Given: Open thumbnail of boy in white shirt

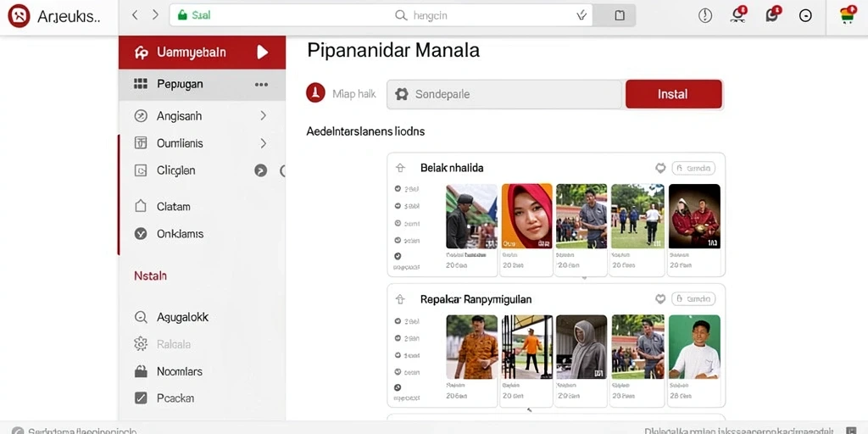Looking at the screenshot, I should pos(694,347).
